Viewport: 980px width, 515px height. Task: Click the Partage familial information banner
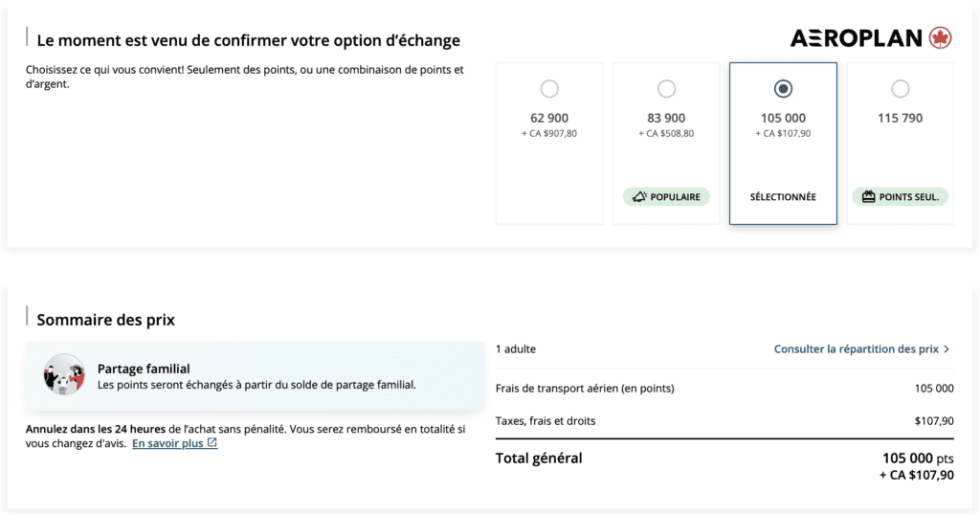tap(255, 376)
